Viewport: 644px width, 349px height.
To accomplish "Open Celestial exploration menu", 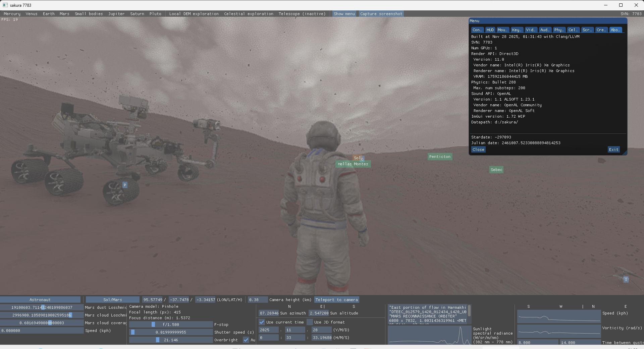I will [249, 14].
